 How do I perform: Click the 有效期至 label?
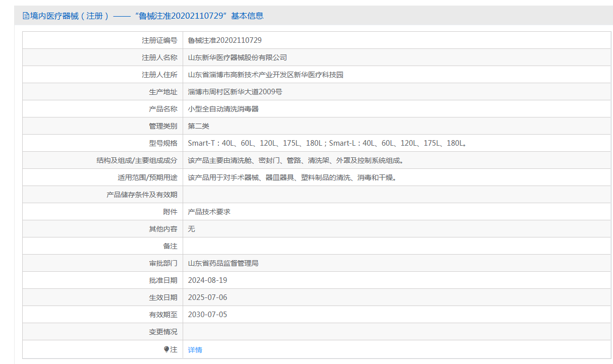[163, 315]
